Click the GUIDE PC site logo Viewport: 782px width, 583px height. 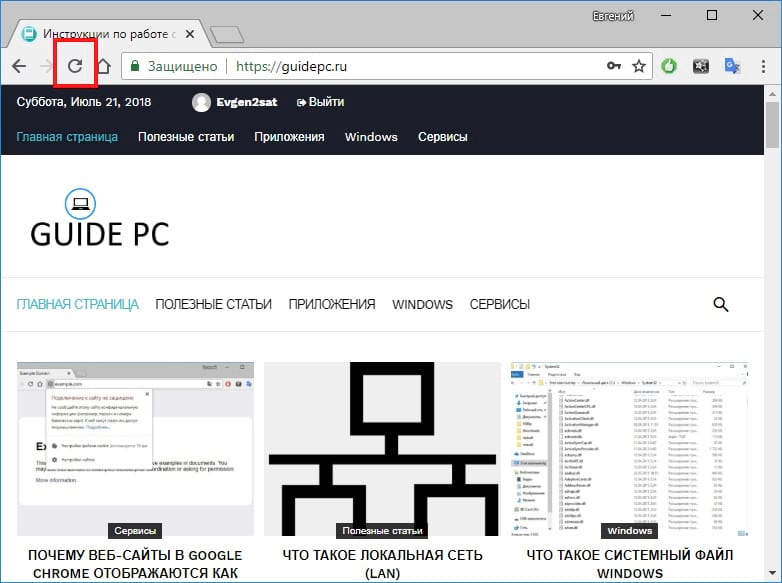pos(100,218)
